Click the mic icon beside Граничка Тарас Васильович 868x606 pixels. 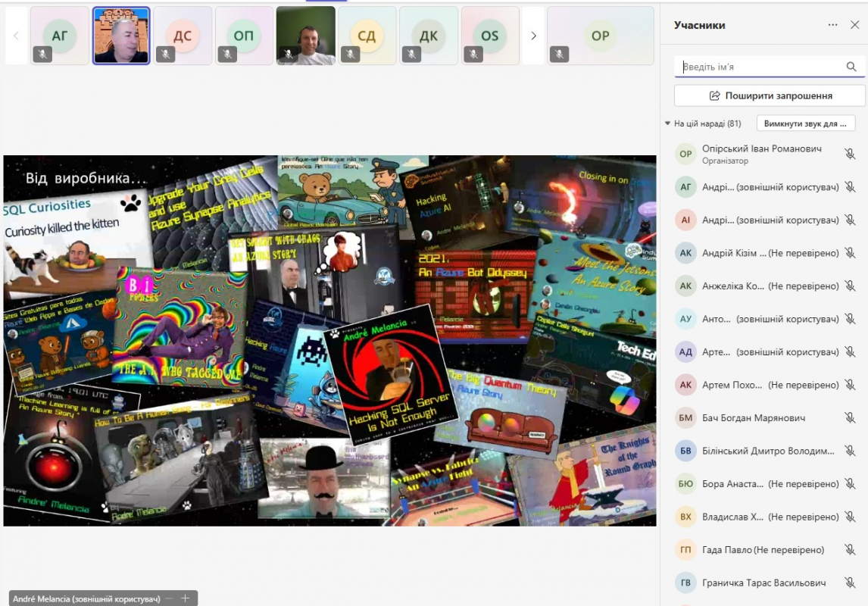[850, 583]
